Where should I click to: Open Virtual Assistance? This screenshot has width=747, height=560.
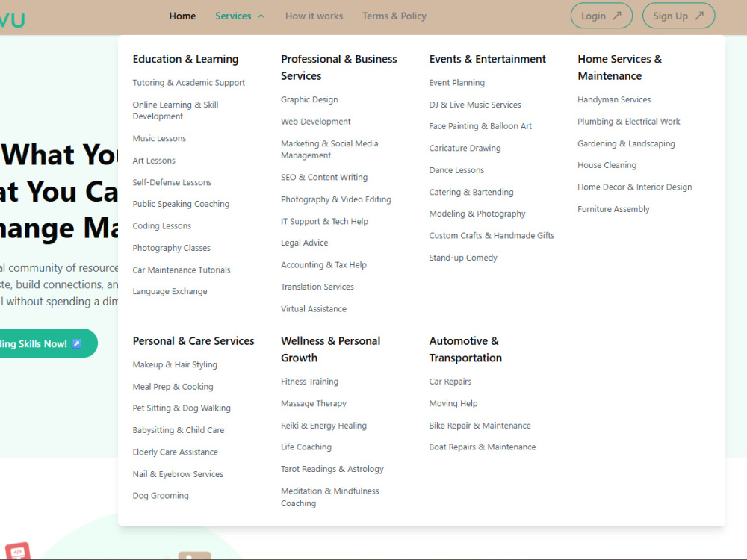(x=314, y=308)
